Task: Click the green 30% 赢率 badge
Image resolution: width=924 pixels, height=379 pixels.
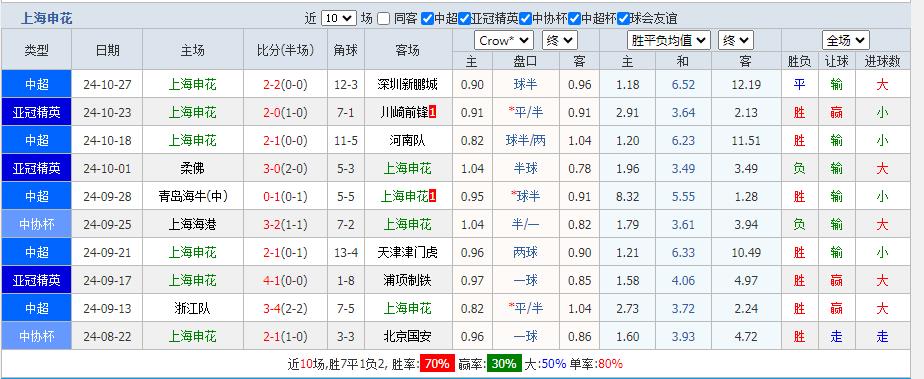Action: [x=504, y=364]
